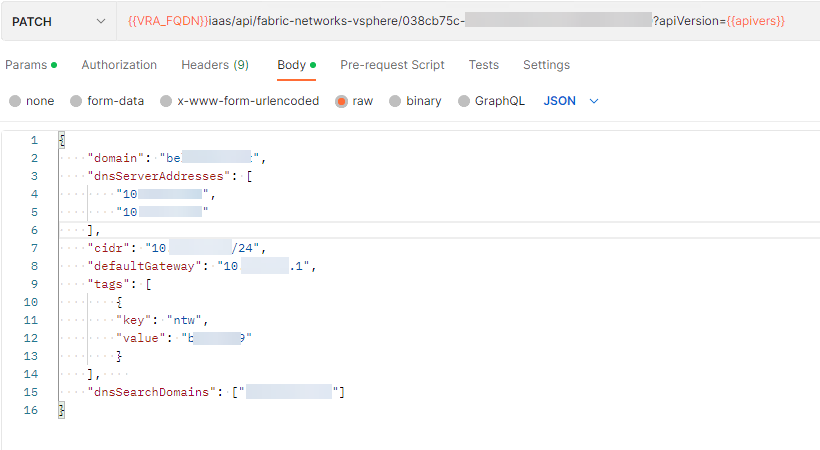Select the binary radio button
820x450 pixels.
pyautogui.click(x=395, y=101)
